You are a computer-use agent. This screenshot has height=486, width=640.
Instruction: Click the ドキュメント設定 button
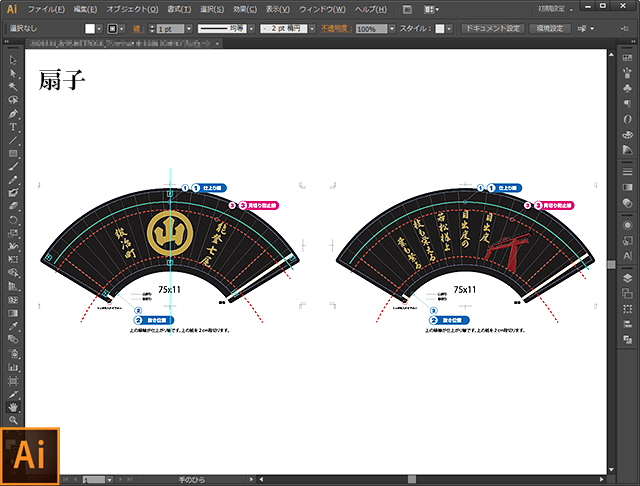492,29
